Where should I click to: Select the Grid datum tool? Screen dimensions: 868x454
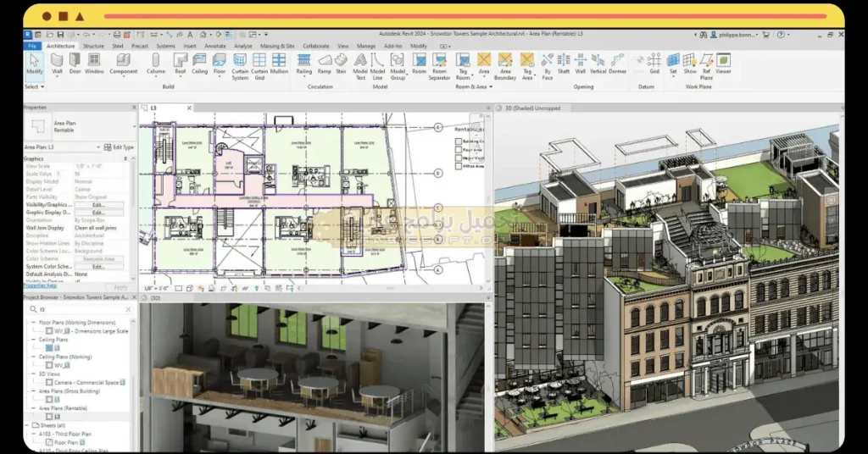click(x=654, y=64)
